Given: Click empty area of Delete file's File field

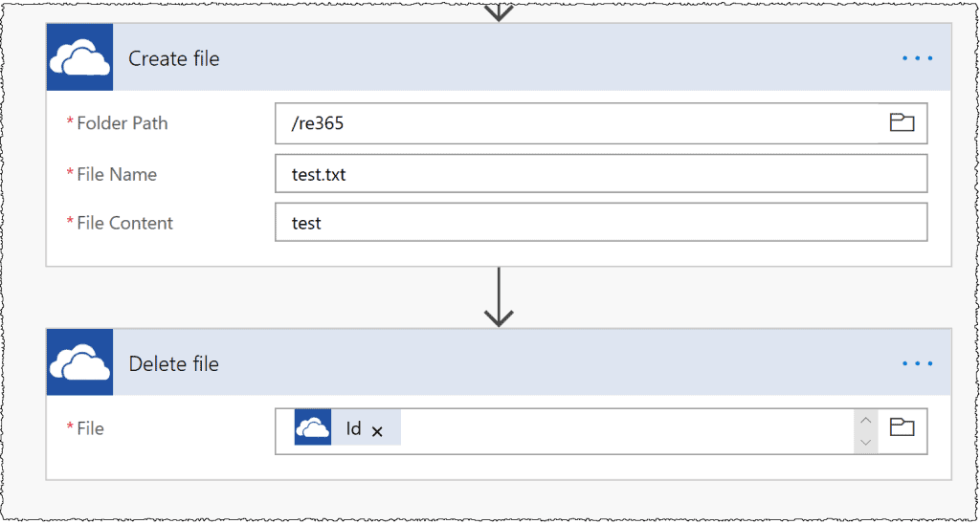Looking at the screenshot, I should pyautogui.click(x=627, y=431).
